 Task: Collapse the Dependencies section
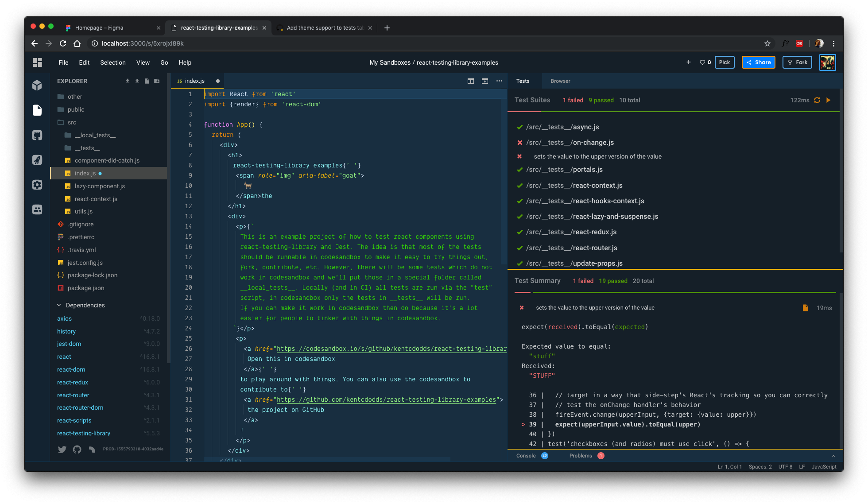click(59, 305)
